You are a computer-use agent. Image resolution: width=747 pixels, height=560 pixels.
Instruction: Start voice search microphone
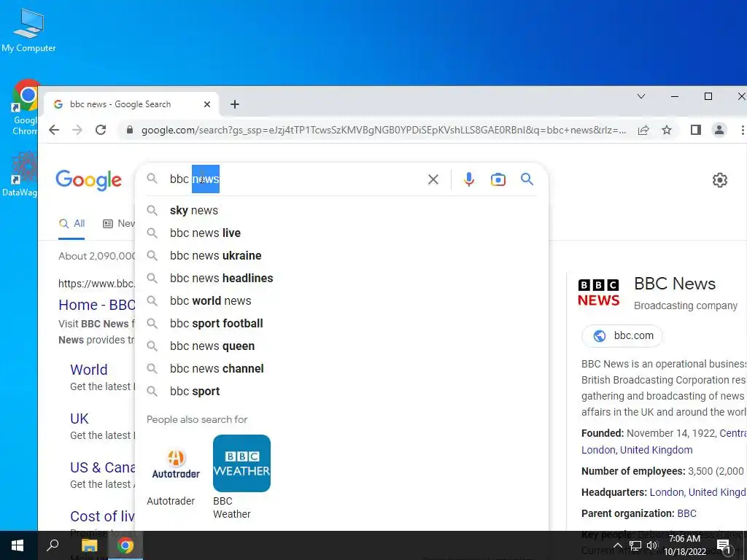click(469, 179)
